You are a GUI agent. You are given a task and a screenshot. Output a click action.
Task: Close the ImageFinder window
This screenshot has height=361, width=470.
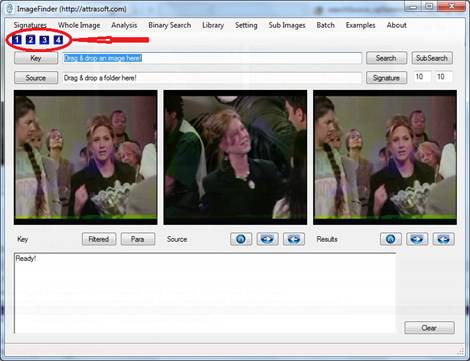pyautogui.click(x=451, y=6)
